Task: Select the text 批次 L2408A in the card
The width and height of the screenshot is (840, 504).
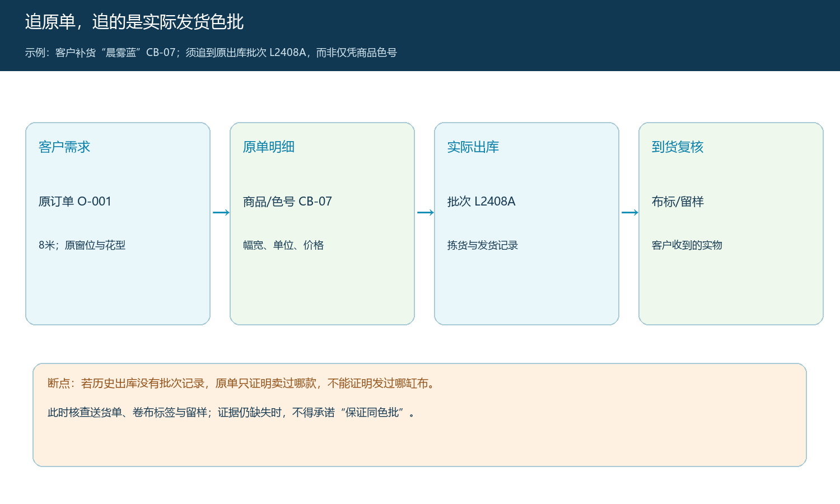Action: [481, 202]
